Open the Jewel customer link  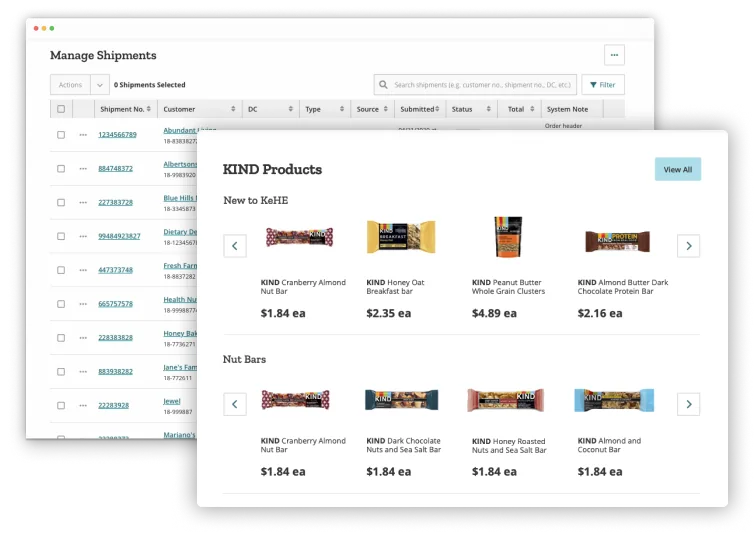(x=172, y=401)
